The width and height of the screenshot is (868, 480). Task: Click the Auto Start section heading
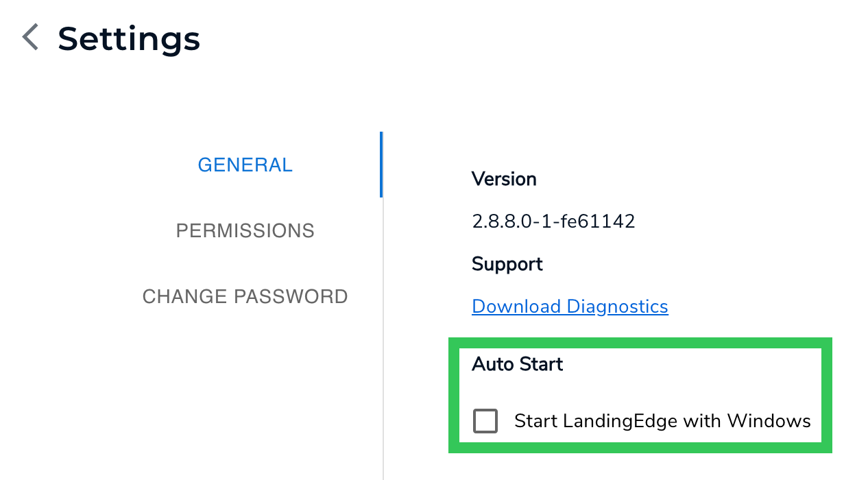tap(517, 364)
